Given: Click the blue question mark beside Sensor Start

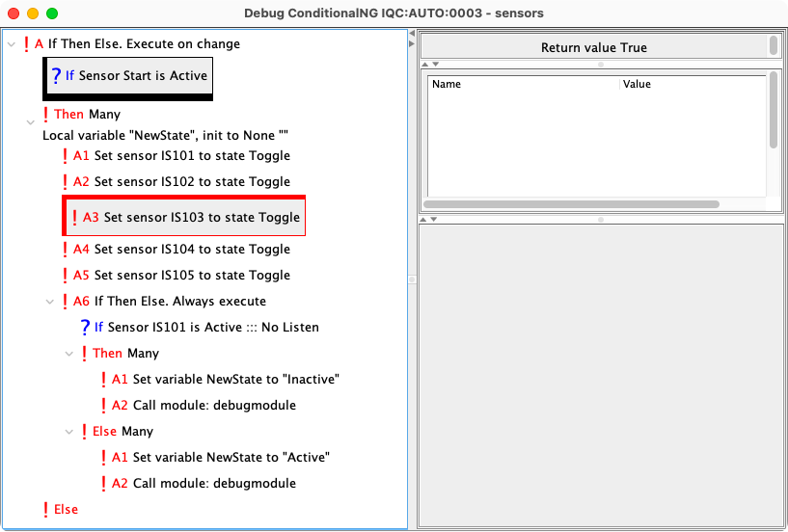Looking at the screenshot, I should (56, 76).
